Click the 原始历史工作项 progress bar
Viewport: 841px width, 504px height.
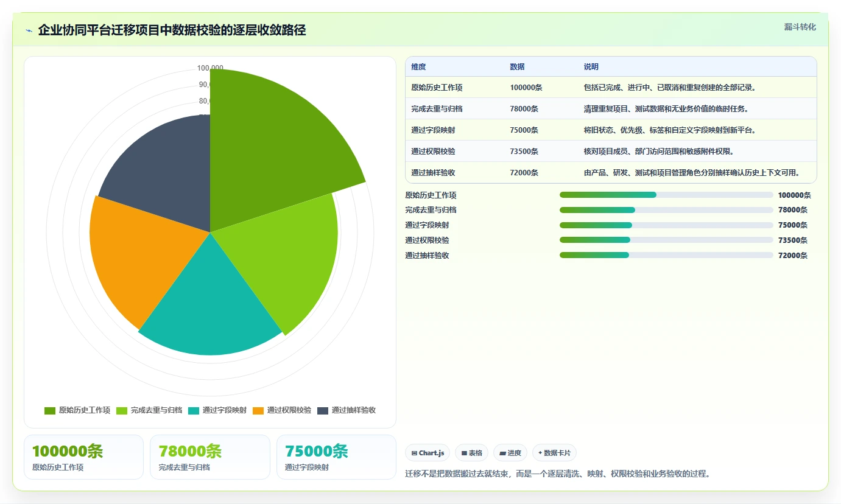666,195
